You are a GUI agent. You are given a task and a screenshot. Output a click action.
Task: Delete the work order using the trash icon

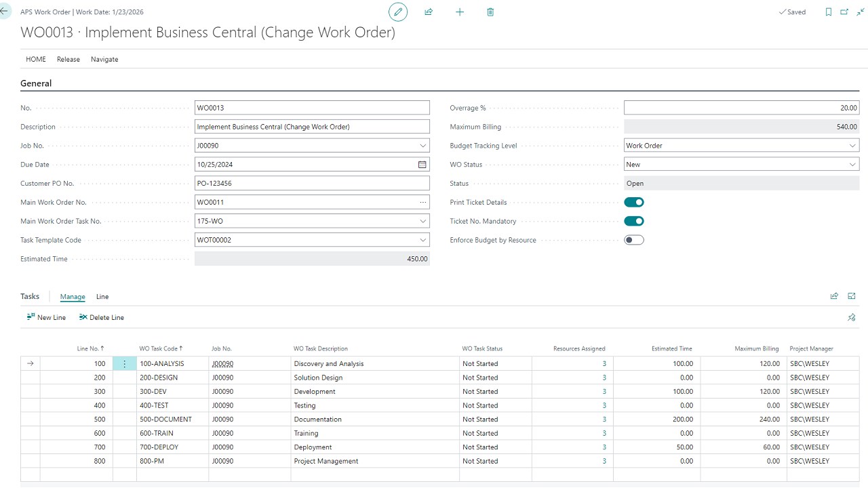490,12
